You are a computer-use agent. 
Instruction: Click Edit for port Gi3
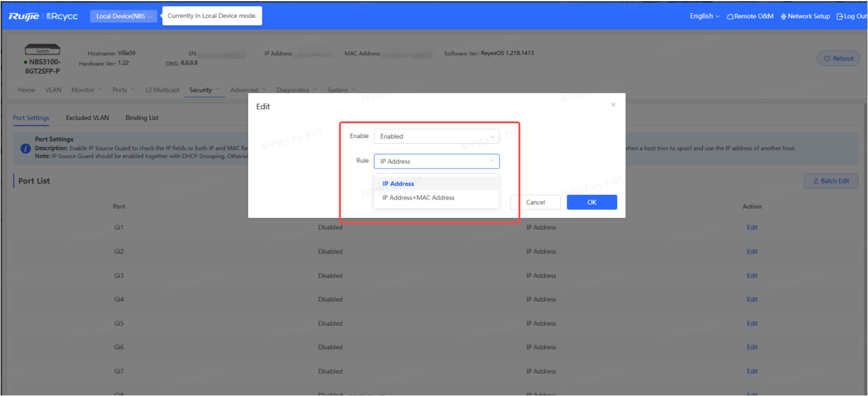[x=752, y=275]
